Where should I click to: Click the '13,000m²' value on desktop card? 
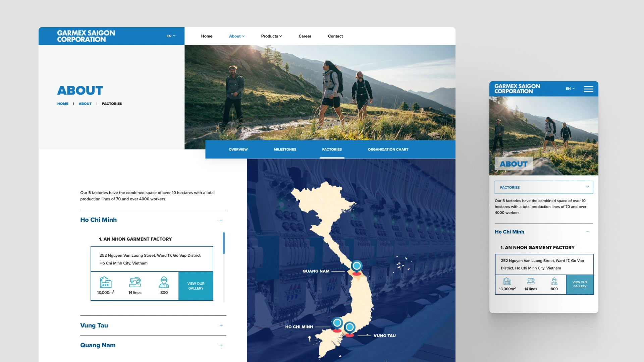pyautogui.click(x=106, y=292)
